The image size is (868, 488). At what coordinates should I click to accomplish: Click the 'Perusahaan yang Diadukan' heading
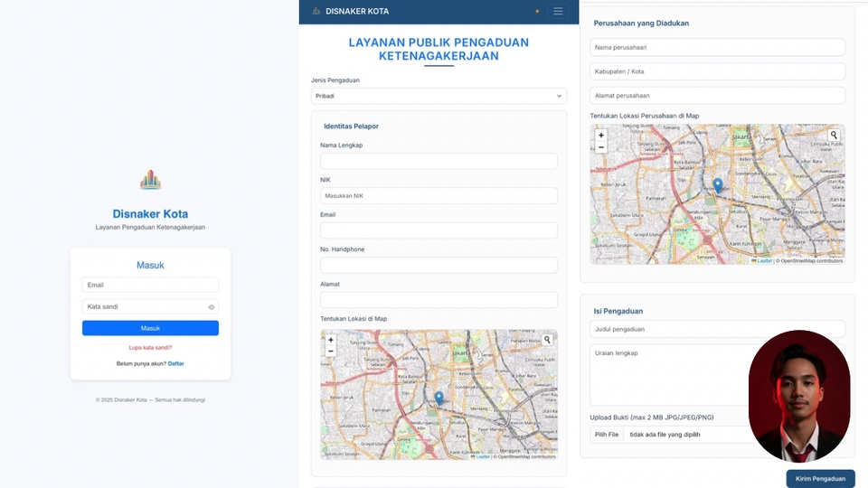click(x=641, y=23)
